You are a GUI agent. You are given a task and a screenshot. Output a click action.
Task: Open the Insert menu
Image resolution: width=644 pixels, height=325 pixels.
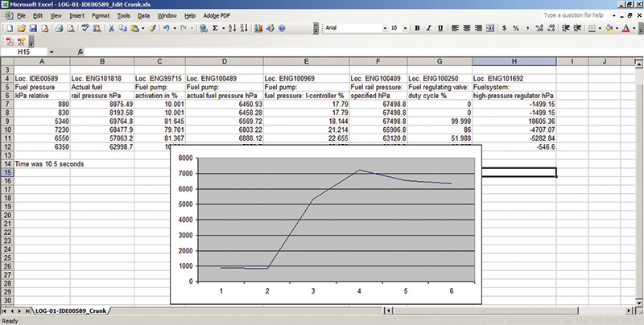click(76, 15)
